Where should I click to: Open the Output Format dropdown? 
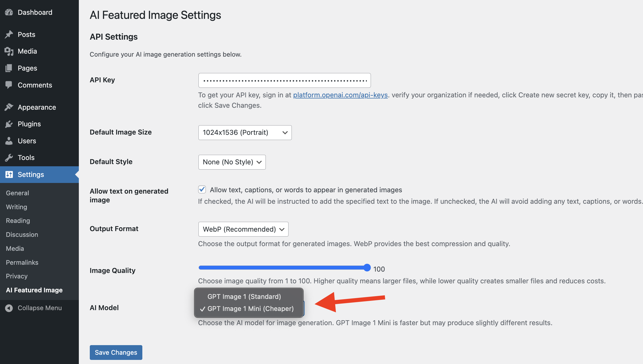[243, 229]
